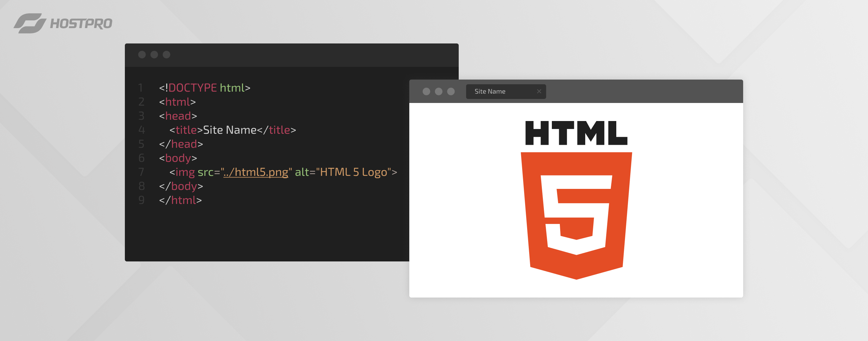
Task: Click the closing </html> tag line
Action: [180, 200]
